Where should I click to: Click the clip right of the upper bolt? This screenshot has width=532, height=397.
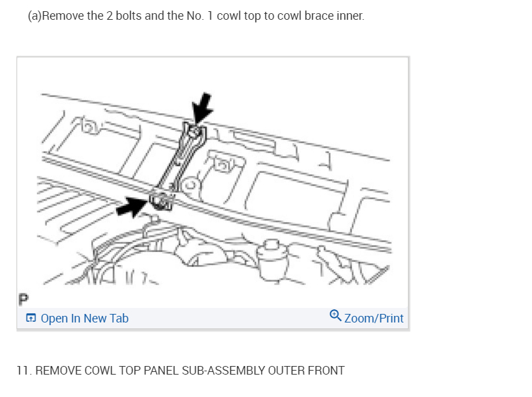pyautogui.click(x=222, y=164)
